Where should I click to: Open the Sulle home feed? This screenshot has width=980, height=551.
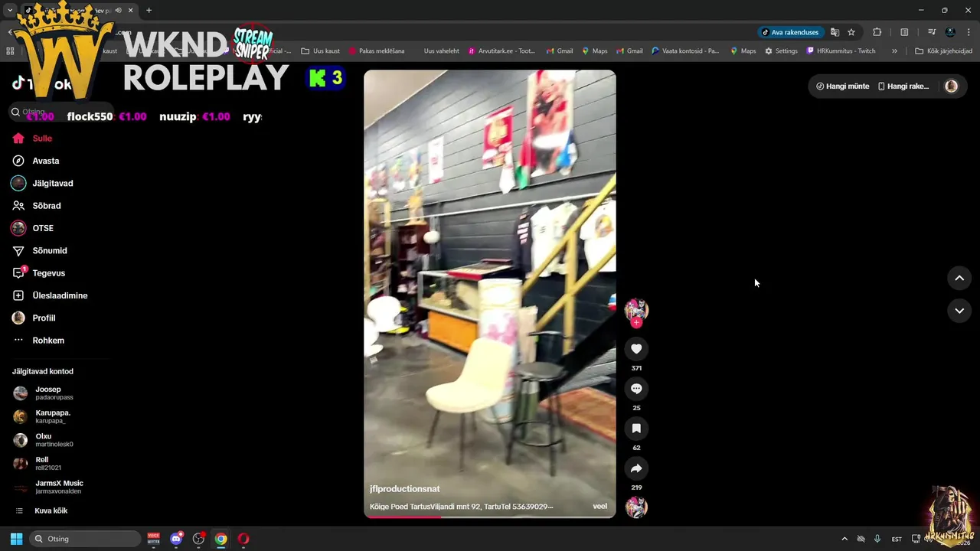[32, 139]
